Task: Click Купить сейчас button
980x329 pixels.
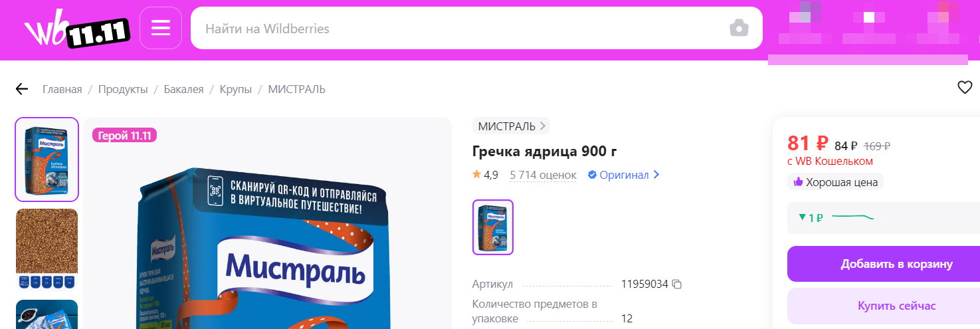Action: tap(884, 306)
